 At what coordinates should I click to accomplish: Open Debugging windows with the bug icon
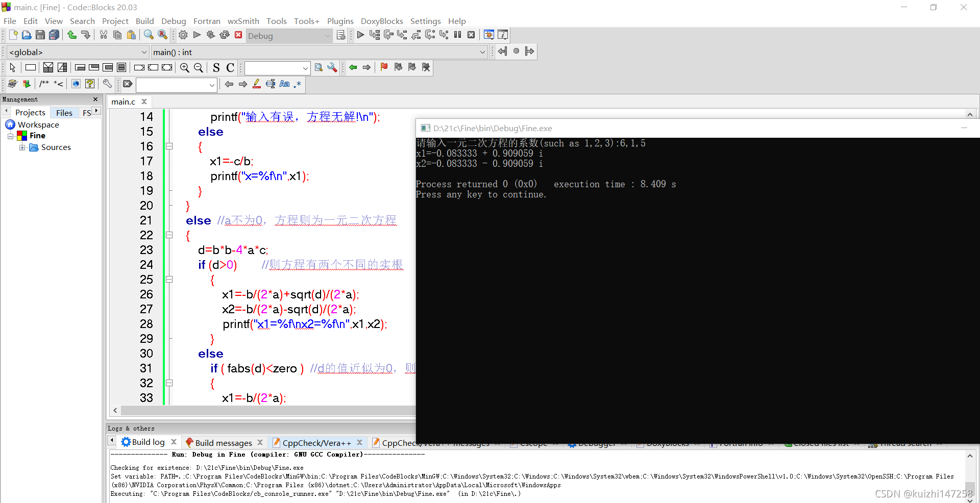[488, 35]
